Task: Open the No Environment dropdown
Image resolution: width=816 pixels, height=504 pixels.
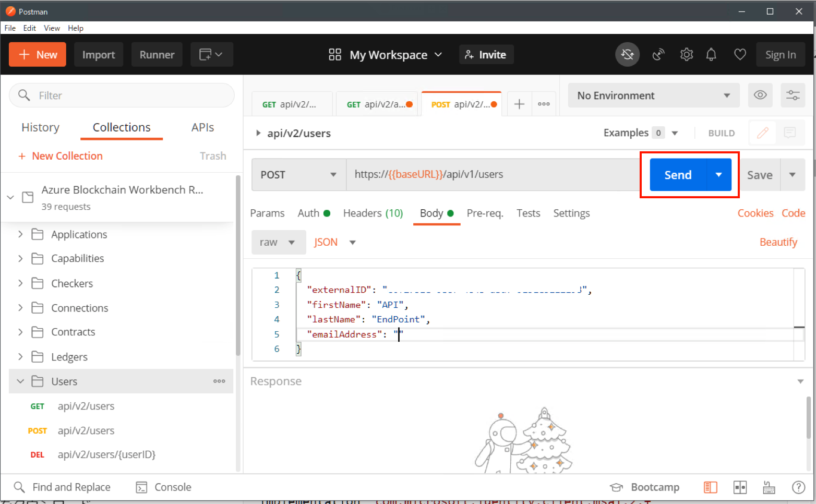Action: (654, 95)
